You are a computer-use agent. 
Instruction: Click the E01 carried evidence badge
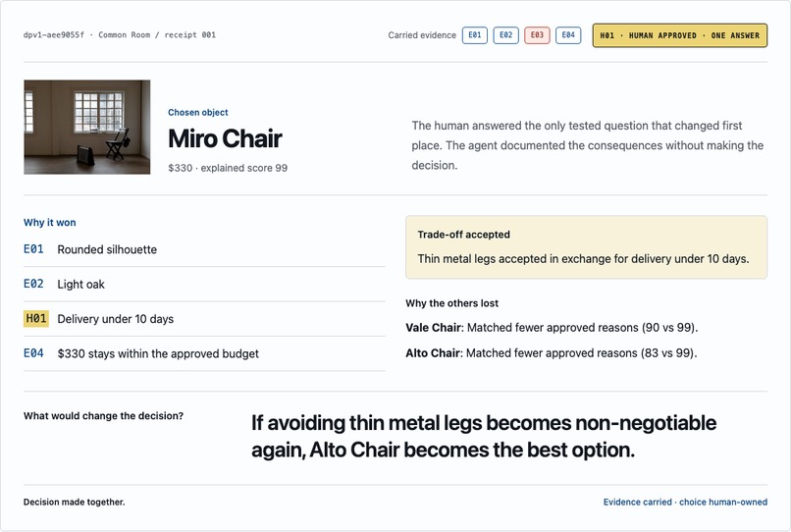[x=474, y=35]
